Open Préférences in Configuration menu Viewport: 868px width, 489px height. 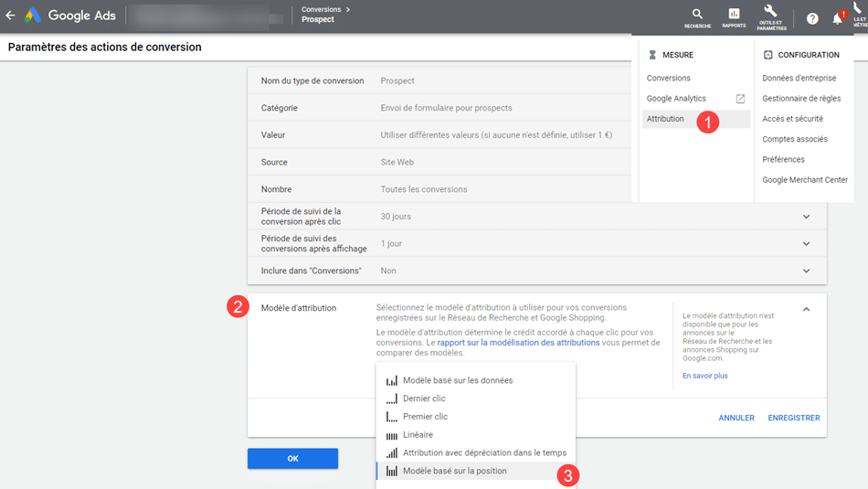click(783, 159)
